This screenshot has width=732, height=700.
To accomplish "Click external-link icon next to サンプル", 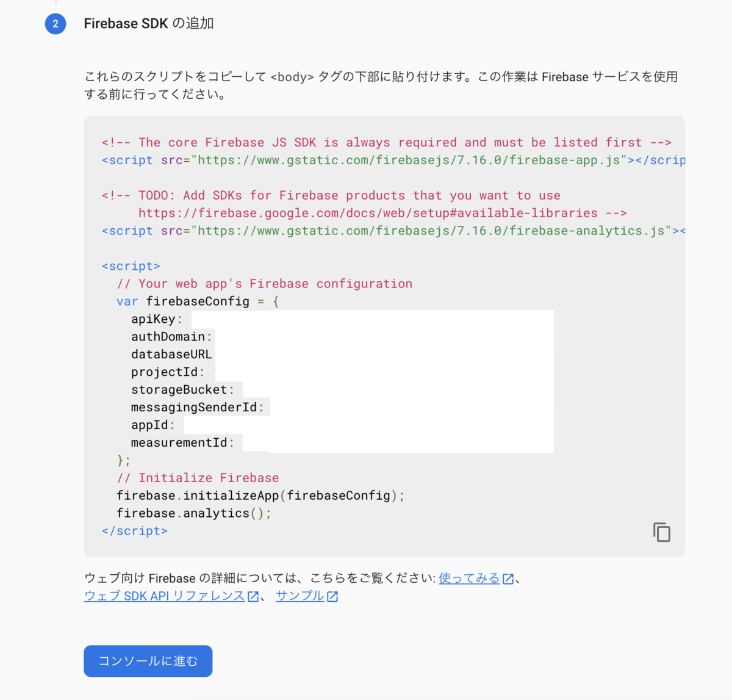I will pyautogui.click(x=332, y=596).
